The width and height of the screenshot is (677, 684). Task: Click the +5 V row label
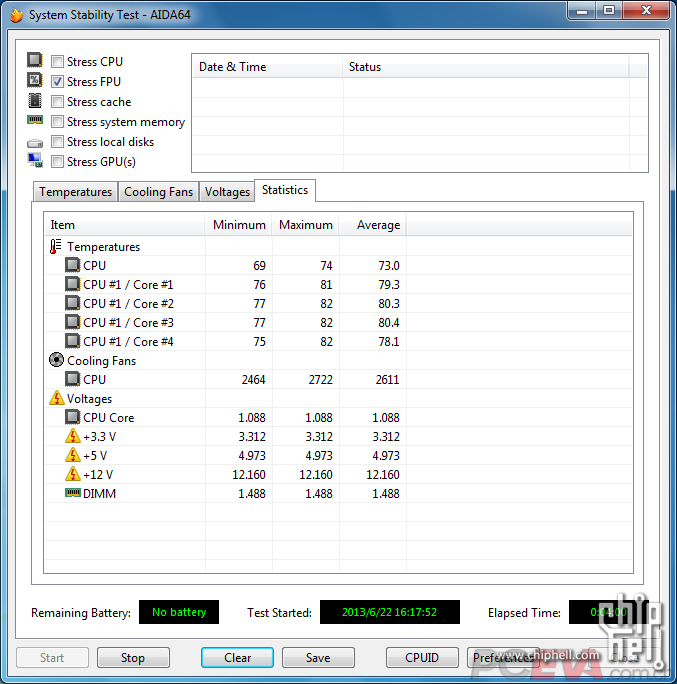(95, 456)
